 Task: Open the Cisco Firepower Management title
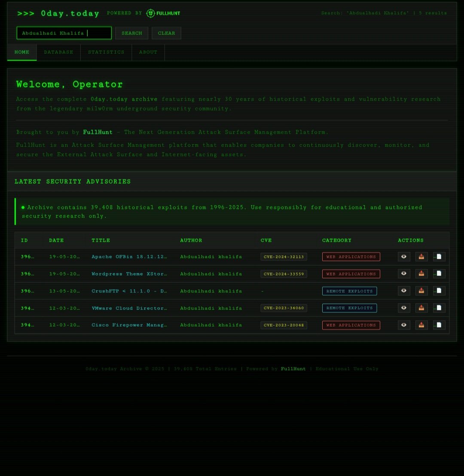tap(129, 325)
